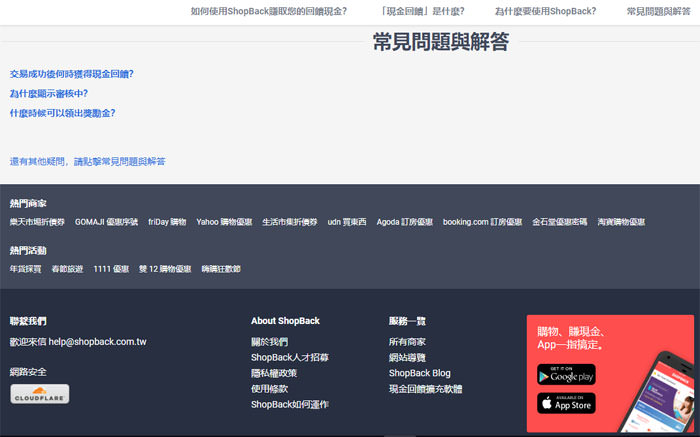700x437 pixels.
Task: Open 樂天市場折價券 merchant link
Action: pos(37,222)
